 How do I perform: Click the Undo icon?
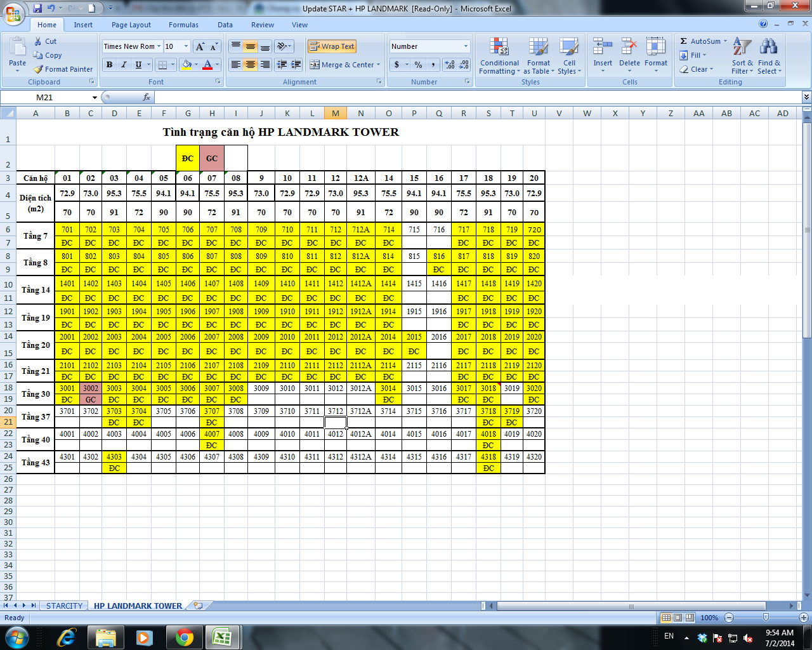click(x=51, y=8)
